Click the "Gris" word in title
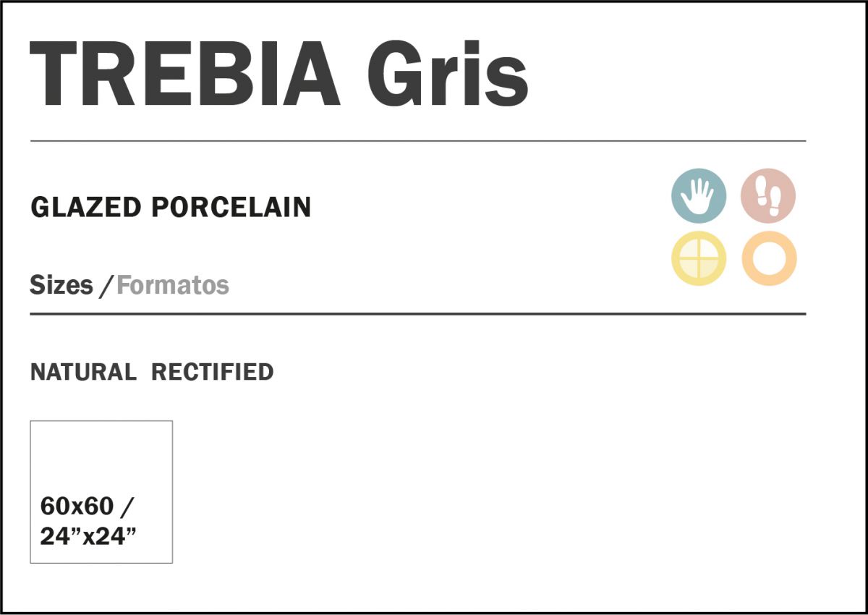This screenshot has height=615, width=868. pyautogui.click(x=447, y=75)
